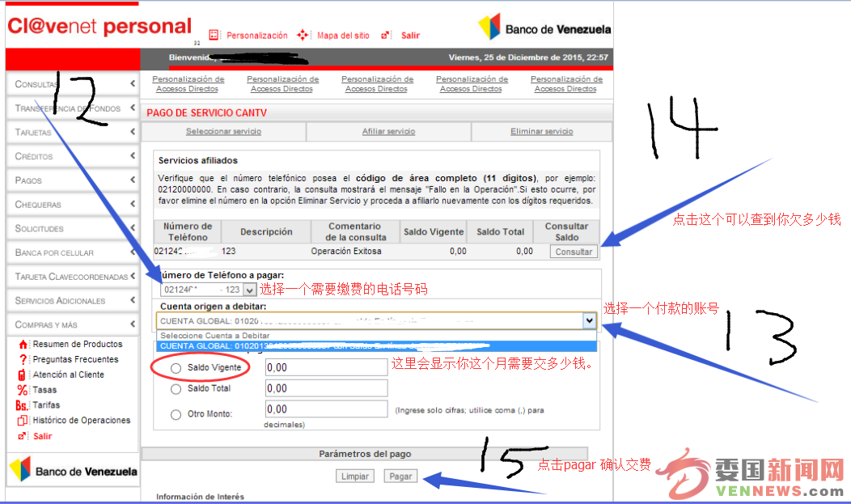Click the Banco de Venezuela sidebar logo

tap(74, 470)
